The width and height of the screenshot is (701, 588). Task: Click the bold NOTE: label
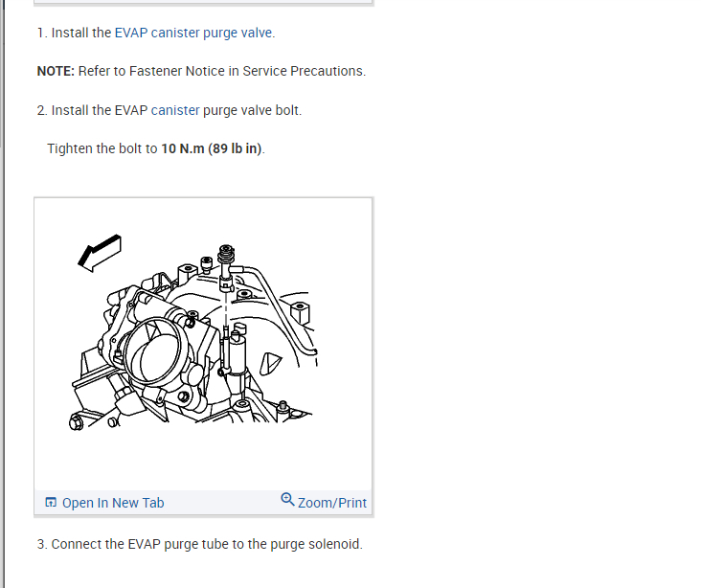click(56, 71)
